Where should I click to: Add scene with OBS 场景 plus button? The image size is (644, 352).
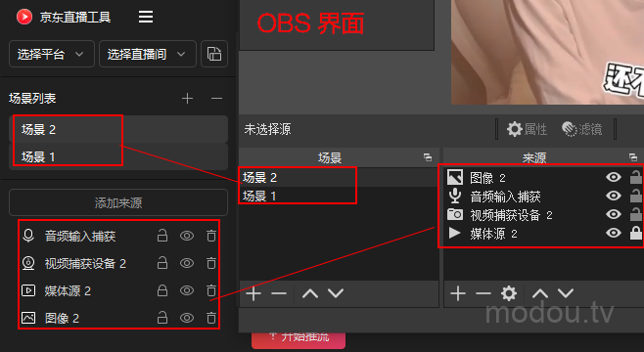[253, 293]
